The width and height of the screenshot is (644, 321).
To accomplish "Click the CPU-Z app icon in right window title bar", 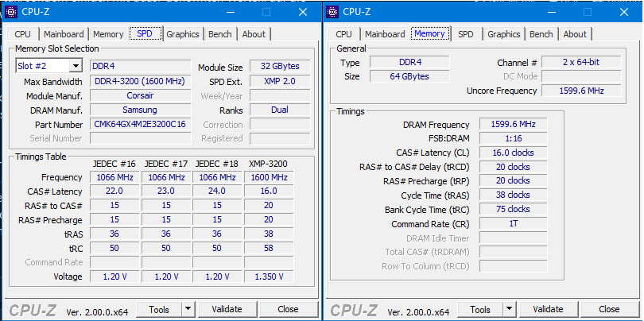I will (x=332, y=12).
